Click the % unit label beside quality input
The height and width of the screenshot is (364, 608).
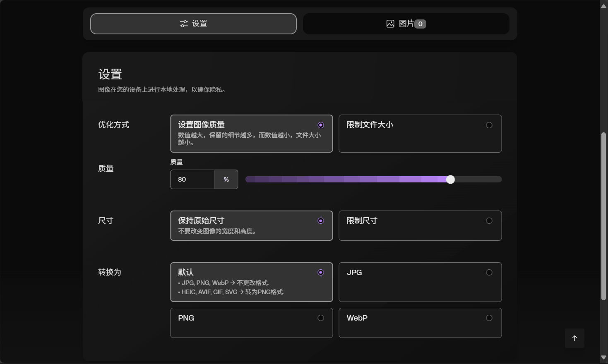click(x=226, y=179)
